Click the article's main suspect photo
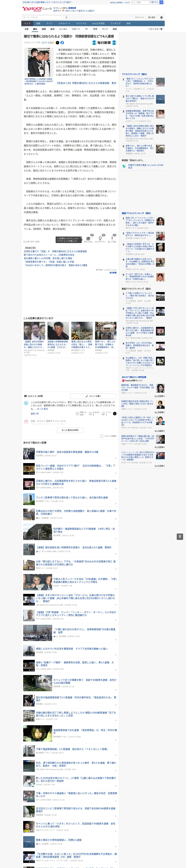This screenshot has width=186, height=868. point(39,62)
